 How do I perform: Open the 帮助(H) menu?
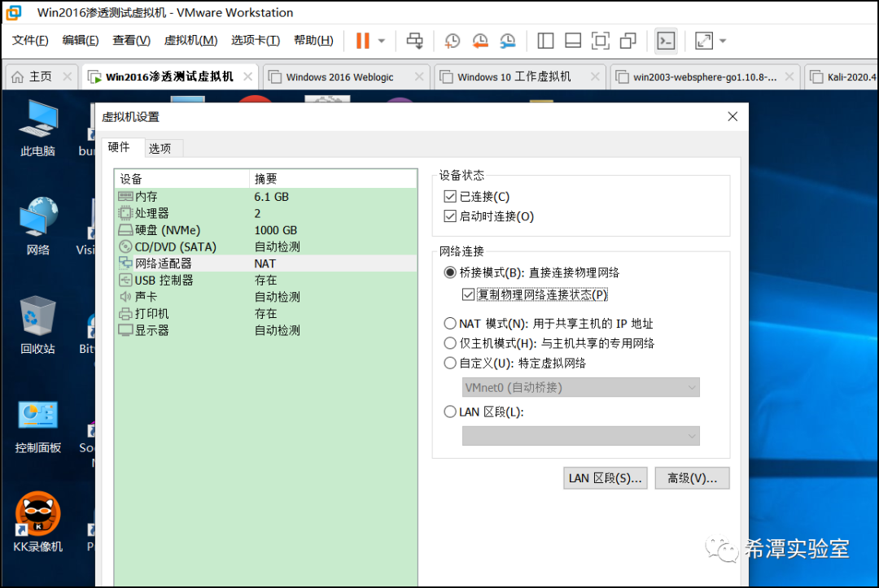(x=313, y=41)
